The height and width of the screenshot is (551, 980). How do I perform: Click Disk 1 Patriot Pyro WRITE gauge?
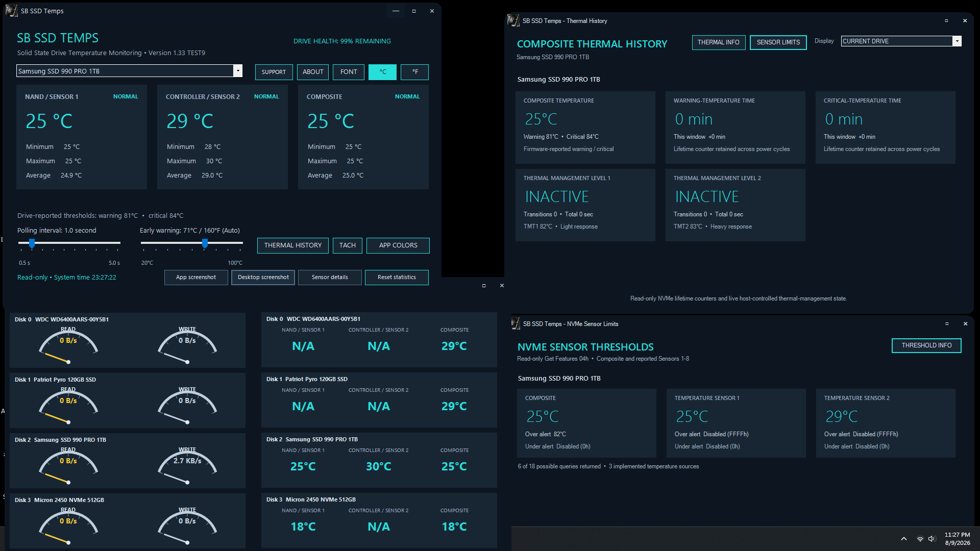click(x=187, y=406)
